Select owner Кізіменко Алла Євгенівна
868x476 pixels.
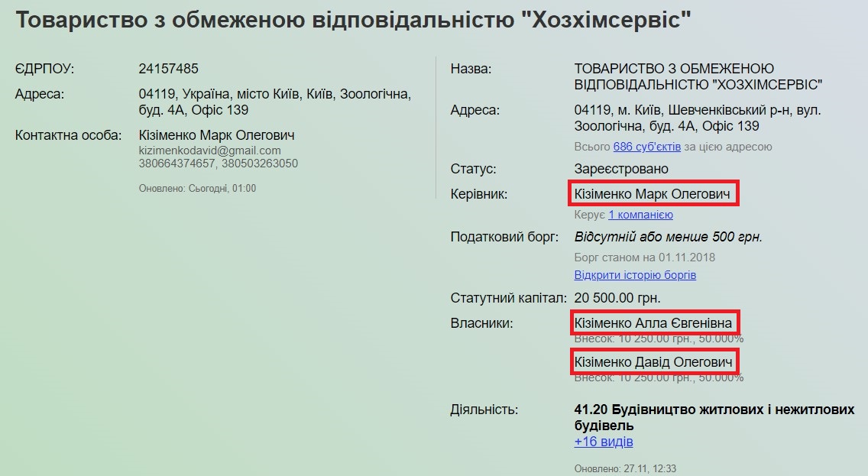(x=653, y=323)
